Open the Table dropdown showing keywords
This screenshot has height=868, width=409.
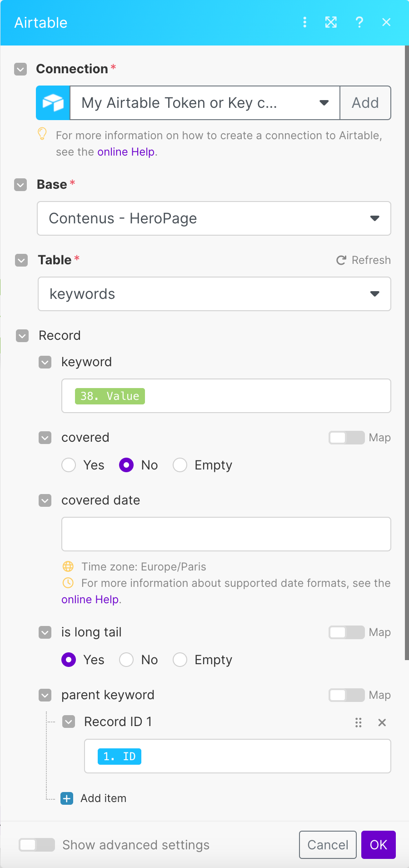(214, 294)
